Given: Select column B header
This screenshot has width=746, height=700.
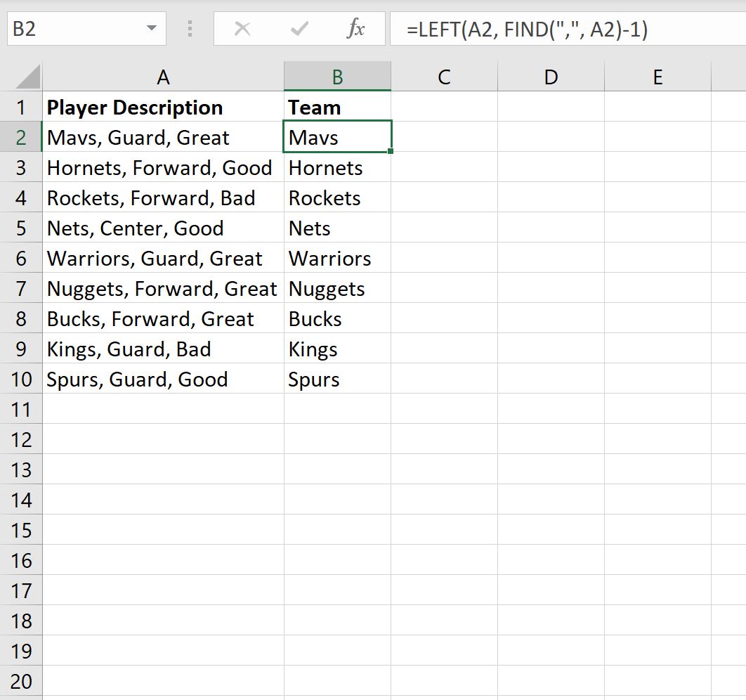Looking at the screenshot, I should coord(337,77).
